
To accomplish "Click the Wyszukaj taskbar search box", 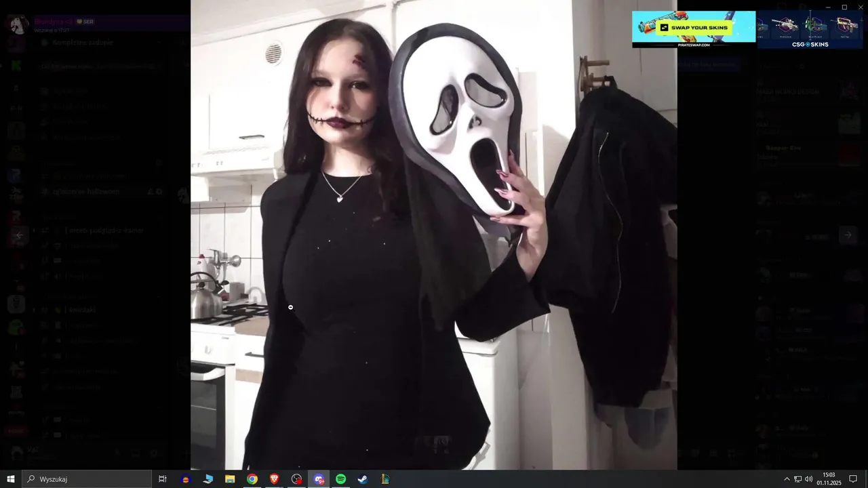I will coord(87,479).
